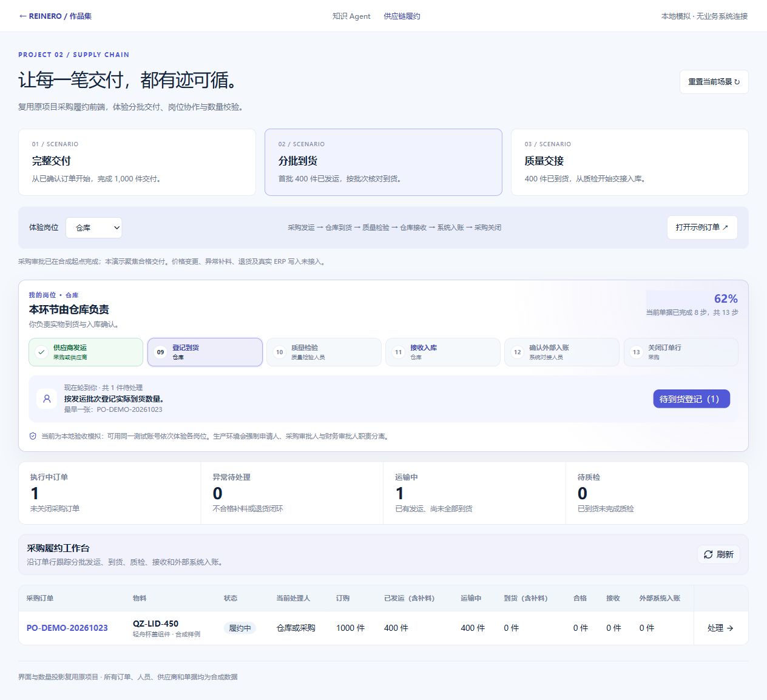Click the 外部系统入账 column header

[x=660, y=598]
